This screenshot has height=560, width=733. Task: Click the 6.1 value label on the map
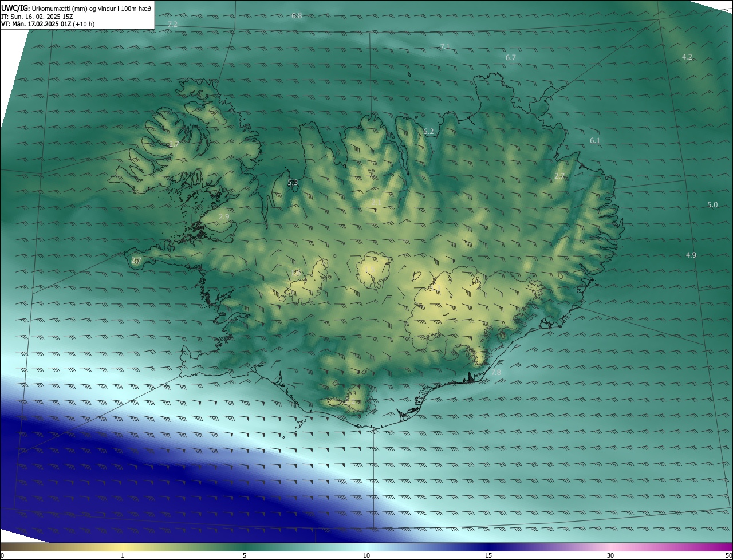595,140
